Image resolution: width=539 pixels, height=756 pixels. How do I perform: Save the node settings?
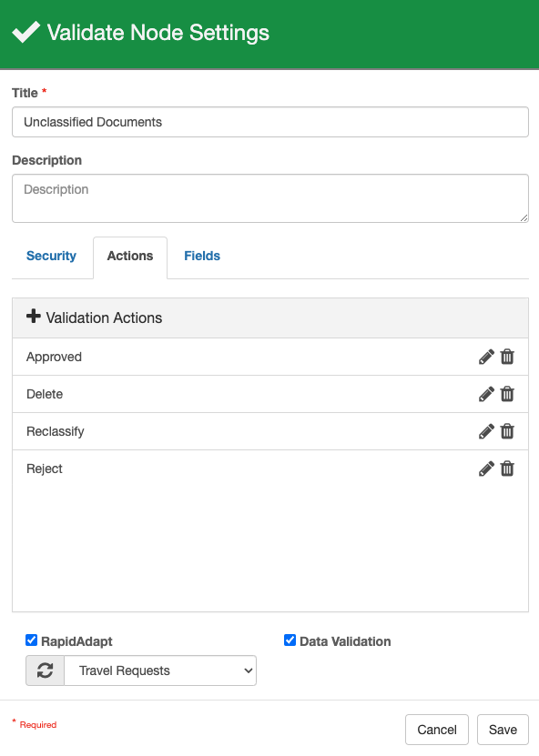(x=503, y=730)
